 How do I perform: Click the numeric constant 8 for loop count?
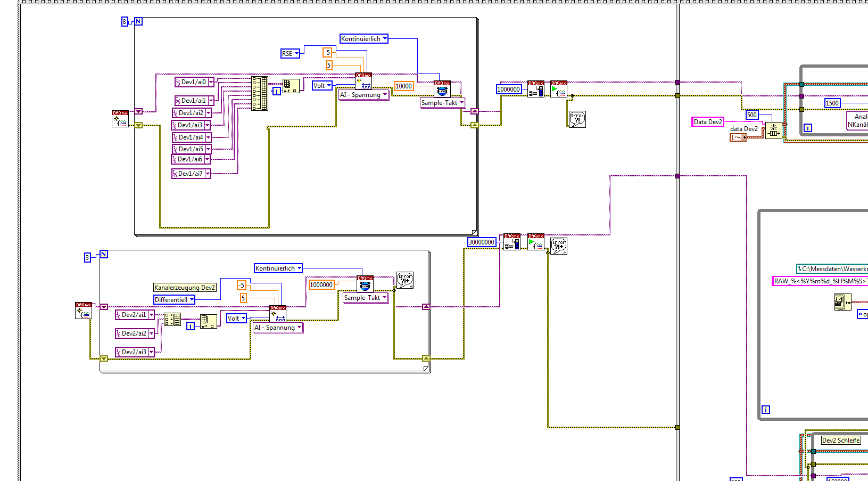pos(125,22)
